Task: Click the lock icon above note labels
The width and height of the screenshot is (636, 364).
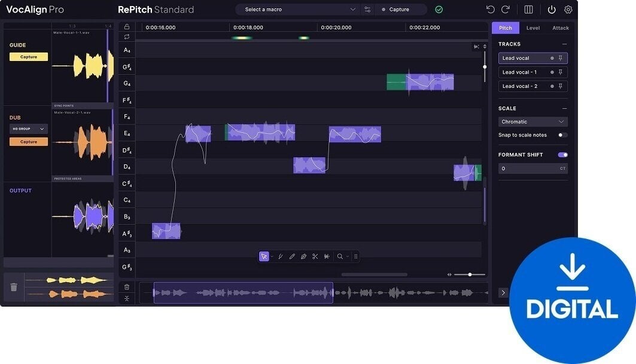Action: click(x=127, y=27)
